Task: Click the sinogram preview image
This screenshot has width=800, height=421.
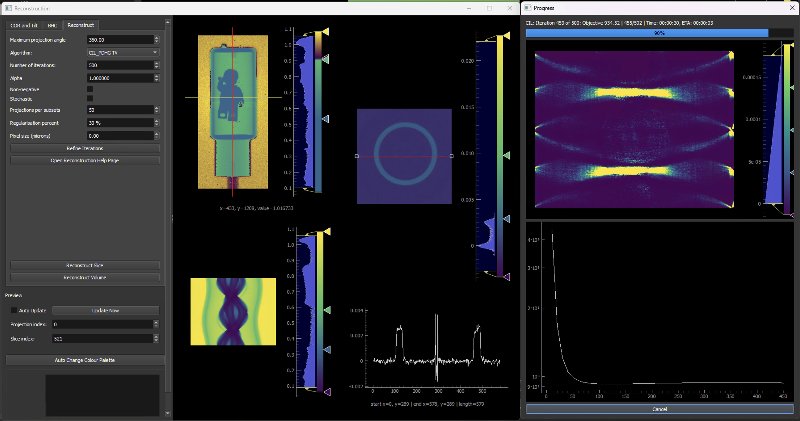Action: coord(233,312)
